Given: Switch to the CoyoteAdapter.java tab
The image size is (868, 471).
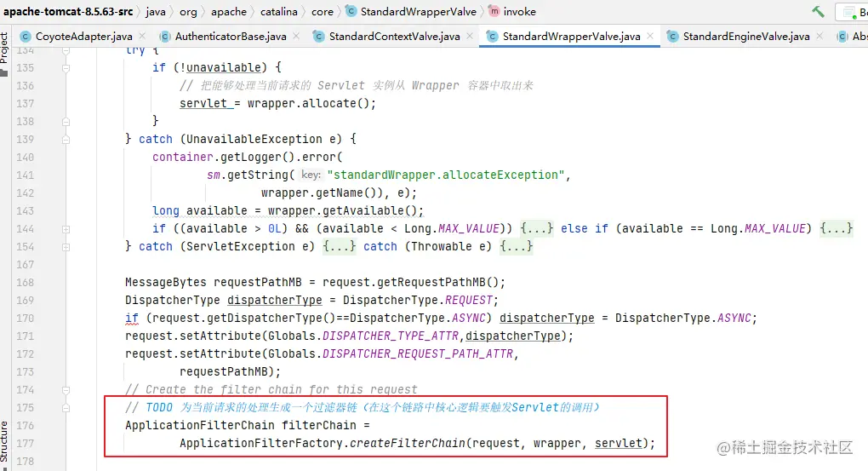Looking at the screenshot, I should (83, 36).
